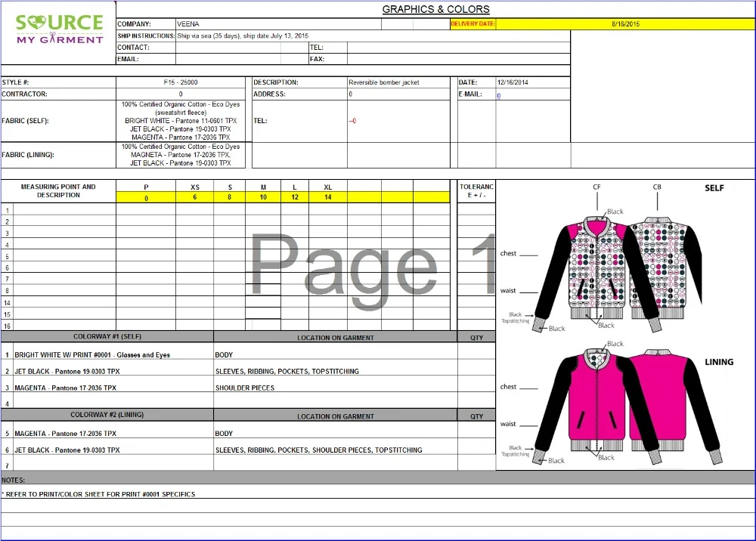The height and width of the screenshot is (541, 756).
Task: Select the empty FAX value cell
Action: 459,59
